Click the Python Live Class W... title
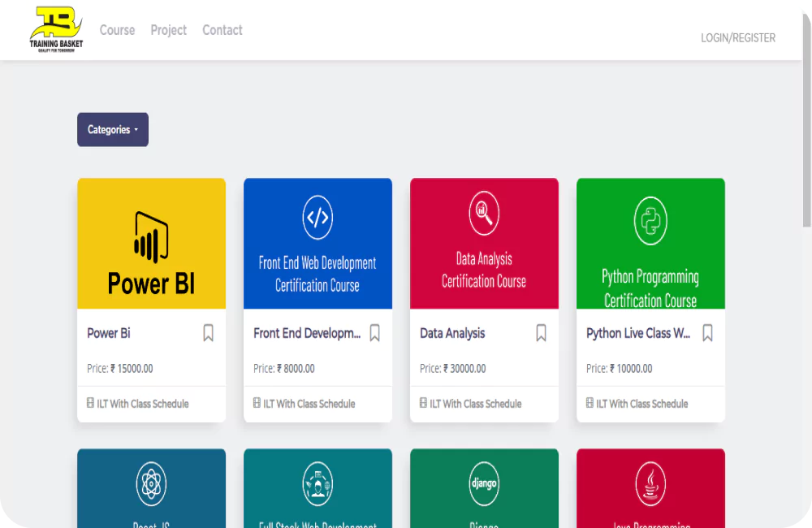 coord(638,333)
